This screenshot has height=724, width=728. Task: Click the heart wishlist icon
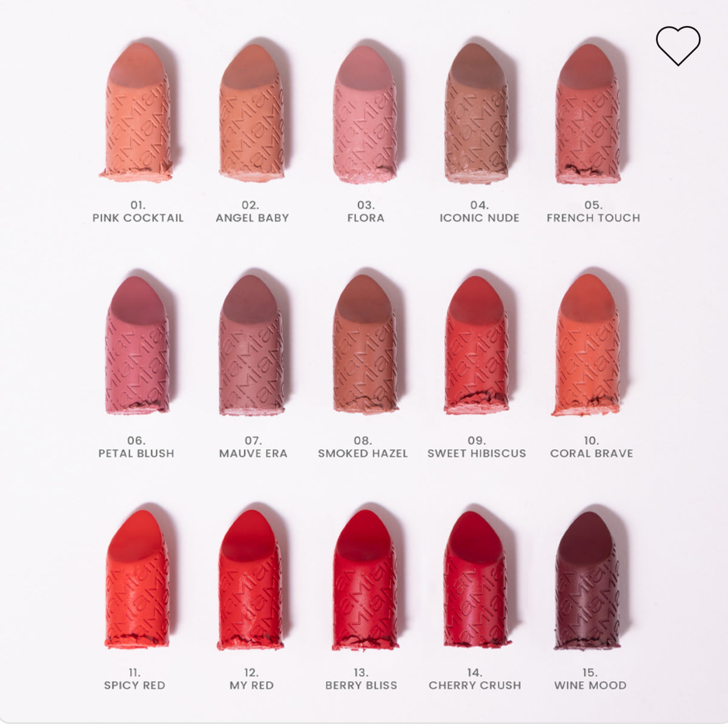pos(678,45)
